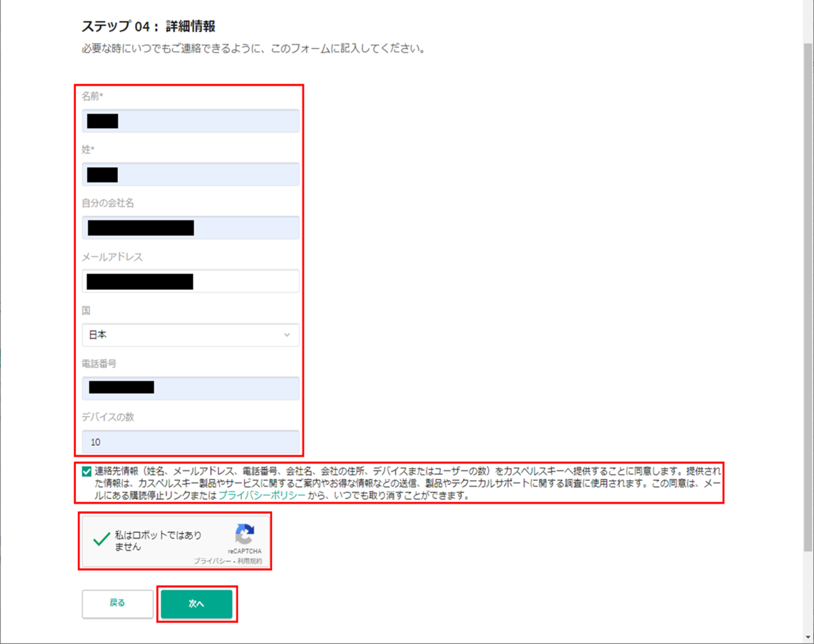
Task: Select the 自分の会社名 input field
Action: tap(190, 227)
